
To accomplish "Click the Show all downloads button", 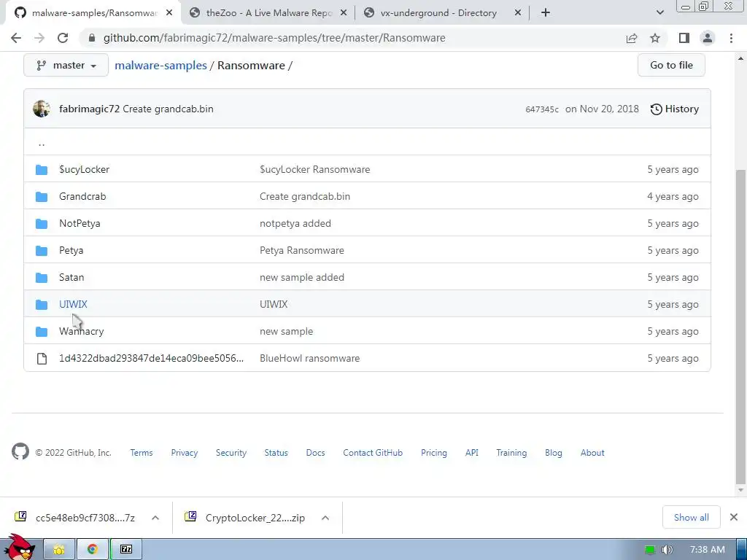I will click(x=692, y=518).
